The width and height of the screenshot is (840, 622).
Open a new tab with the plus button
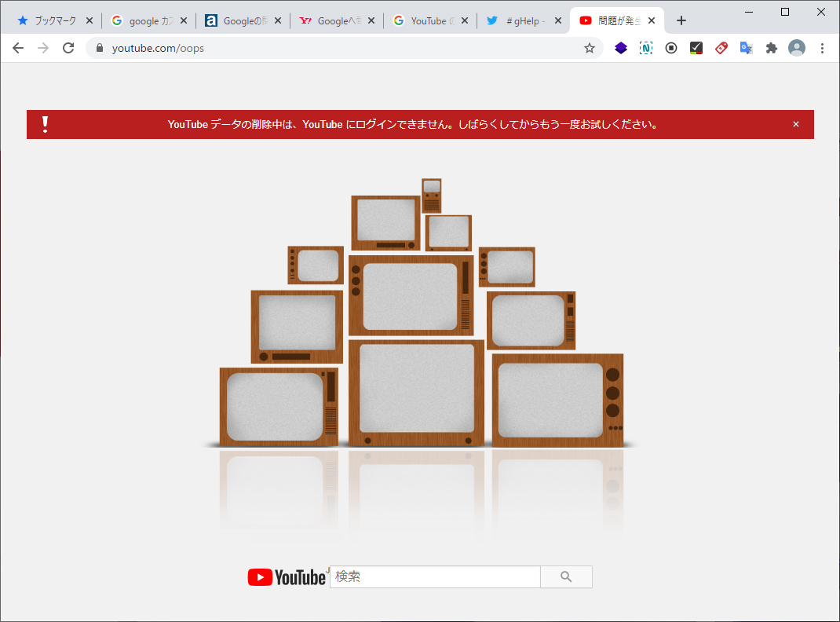point(681,20)
